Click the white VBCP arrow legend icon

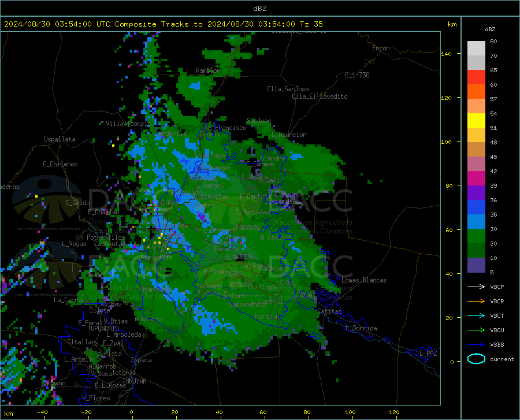click(x=476, y=287)
